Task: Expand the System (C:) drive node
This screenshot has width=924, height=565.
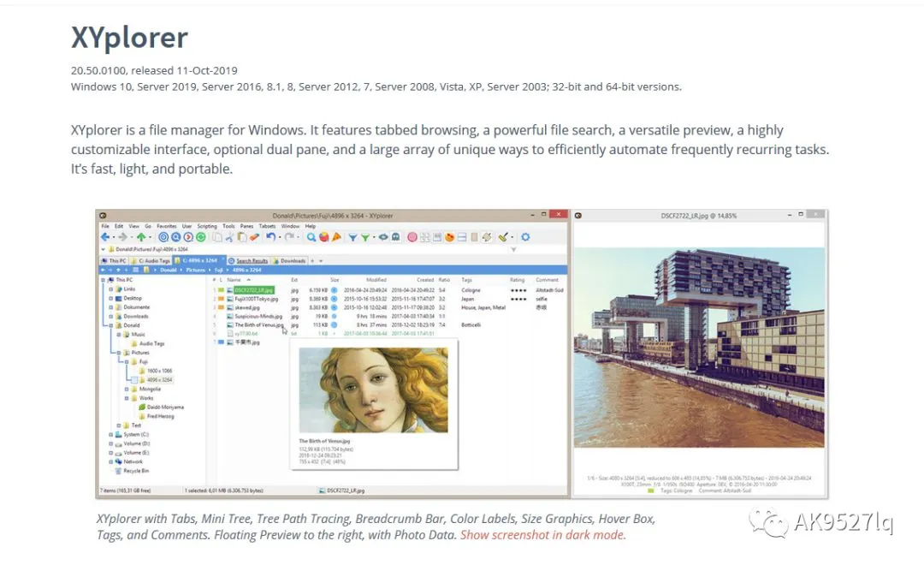Action: tap(110, 435)
